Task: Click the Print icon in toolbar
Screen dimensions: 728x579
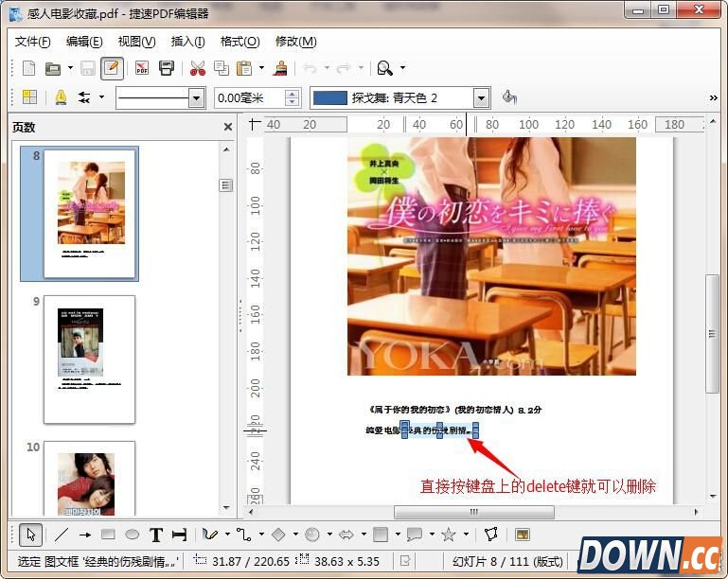Action: click(167, 68)
